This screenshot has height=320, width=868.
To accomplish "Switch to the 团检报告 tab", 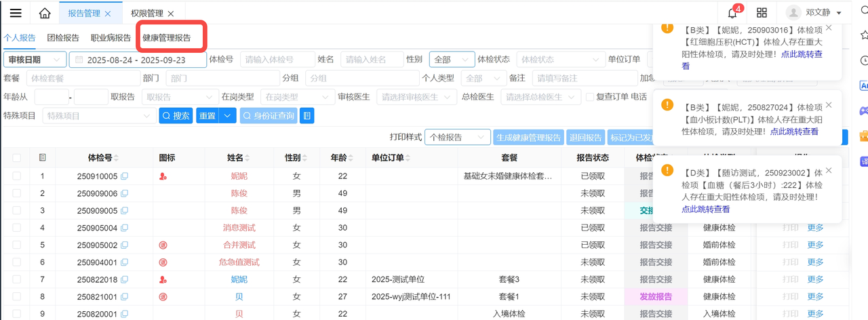I will click(63, 38).
